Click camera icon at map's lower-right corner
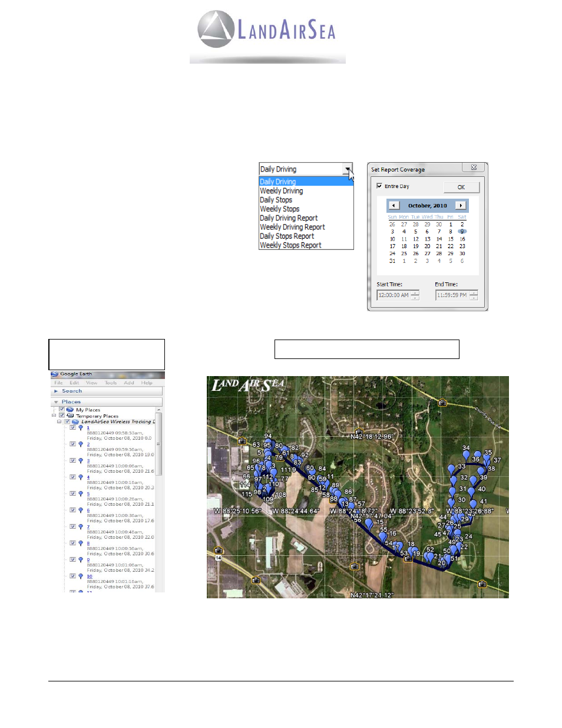The height and width of the screenshot is (728, 562). tap(482, 584)
